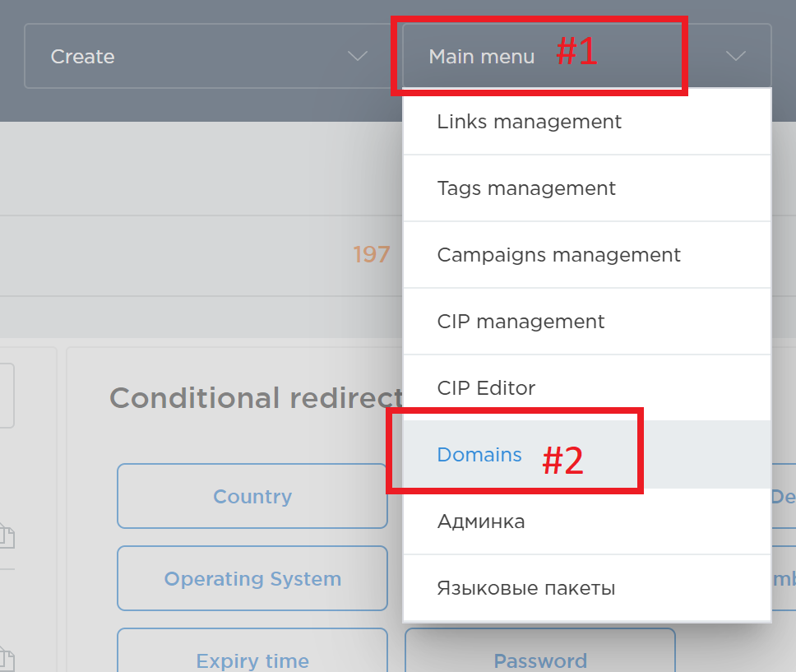Open the Create dropdown

tap(207, 56)
